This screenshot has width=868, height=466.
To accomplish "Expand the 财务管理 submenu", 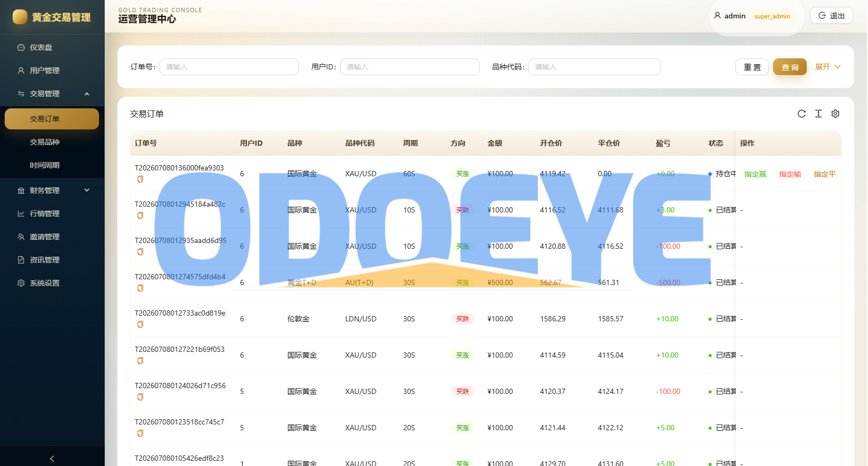I will point(87,190).
